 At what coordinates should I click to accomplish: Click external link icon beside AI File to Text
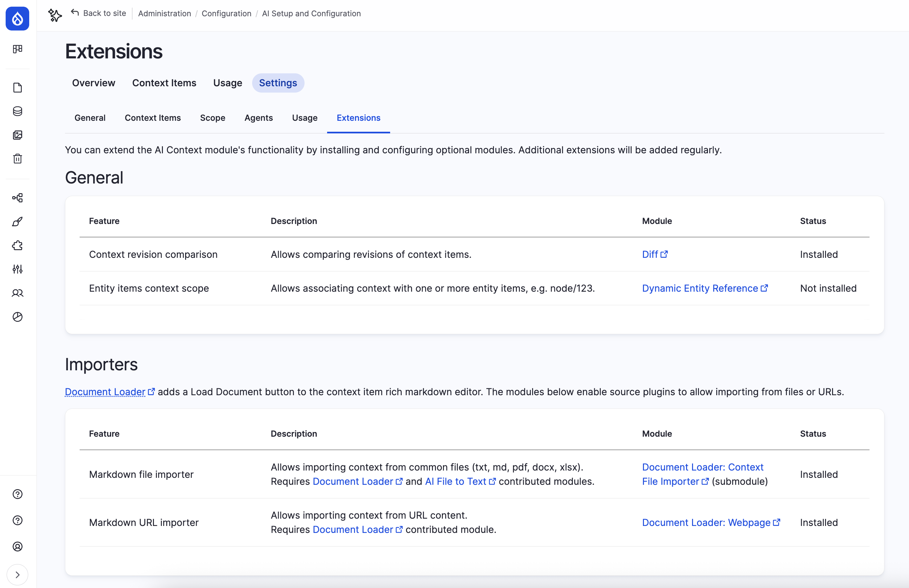click(493, 481)
